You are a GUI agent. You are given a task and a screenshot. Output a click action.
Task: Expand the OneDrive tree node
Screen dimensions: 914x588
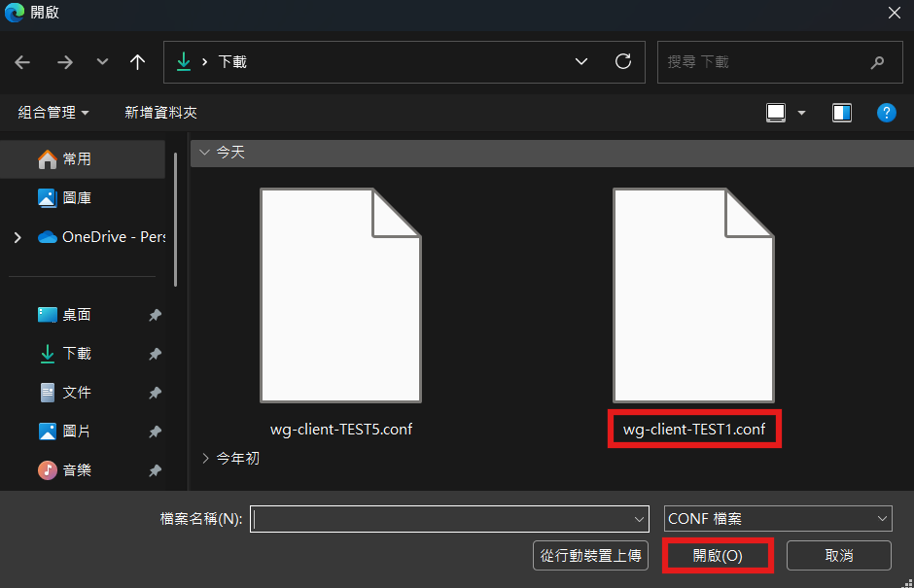pos(18,237)
